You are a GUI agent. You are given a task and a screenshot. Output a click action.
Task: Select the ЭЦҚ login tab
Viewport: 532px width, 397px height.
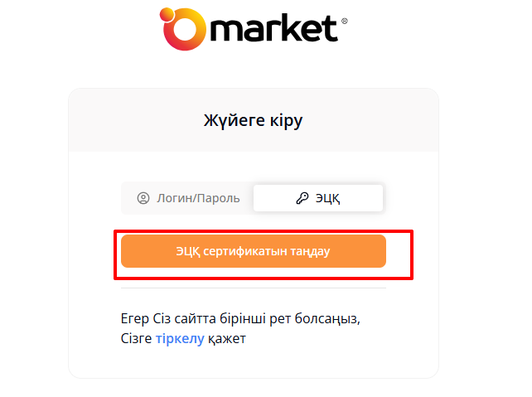click(318, 198)
